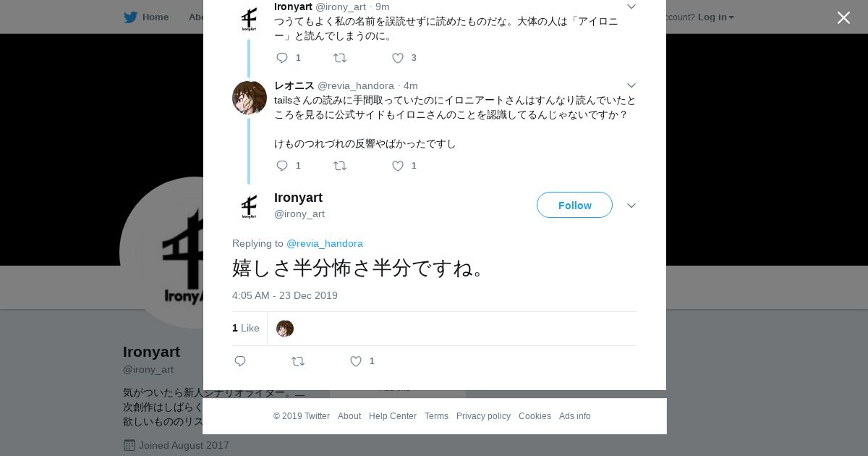
Task: Retweet the main Ironyart tweet
Action: [298, 361]
